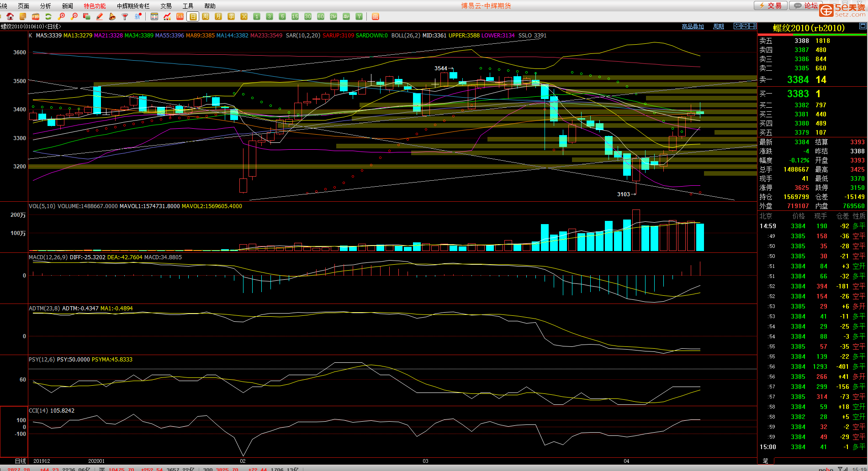This screenshot has height=471, width=868.
Task: Open the red chart analysis icon
Action: point(167,16)
